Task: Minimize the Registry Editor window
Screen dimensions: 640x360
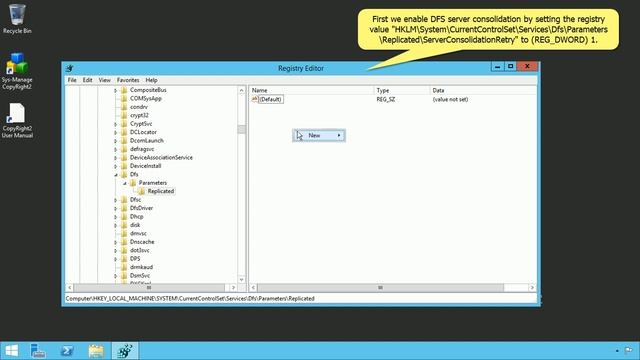Action: coord(497,66)
